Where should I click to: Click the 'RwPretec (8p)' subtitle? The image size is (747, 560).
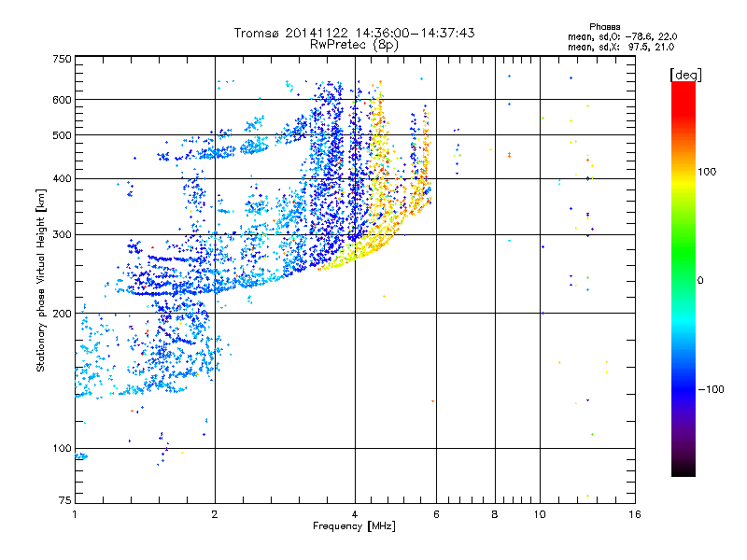(354, 45)
